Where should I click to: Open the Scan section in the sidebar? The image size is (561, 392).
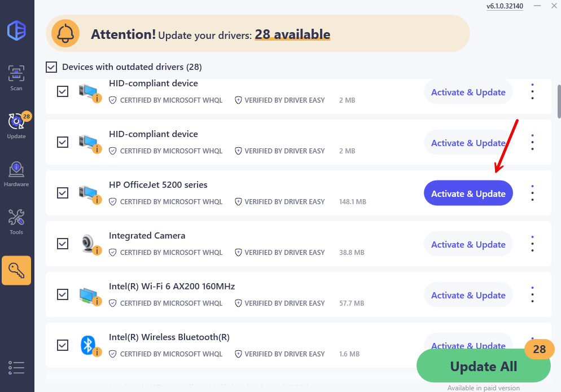16,78
